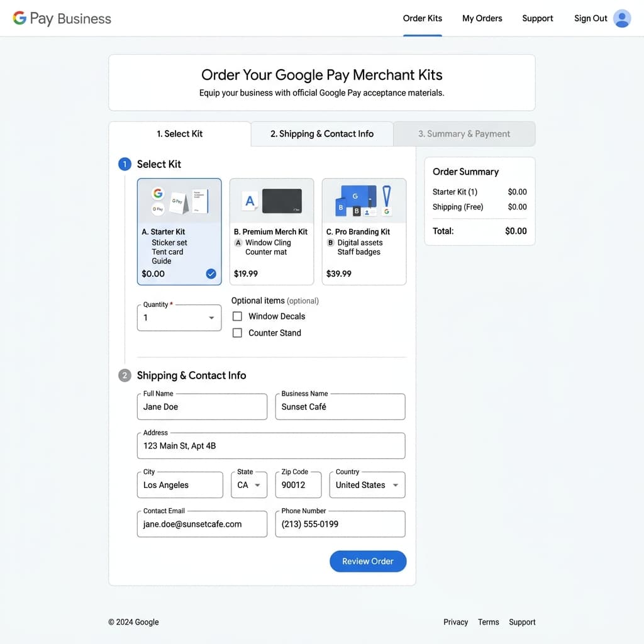Click Starter Kit (1) in Order Summary

point(455,192)
